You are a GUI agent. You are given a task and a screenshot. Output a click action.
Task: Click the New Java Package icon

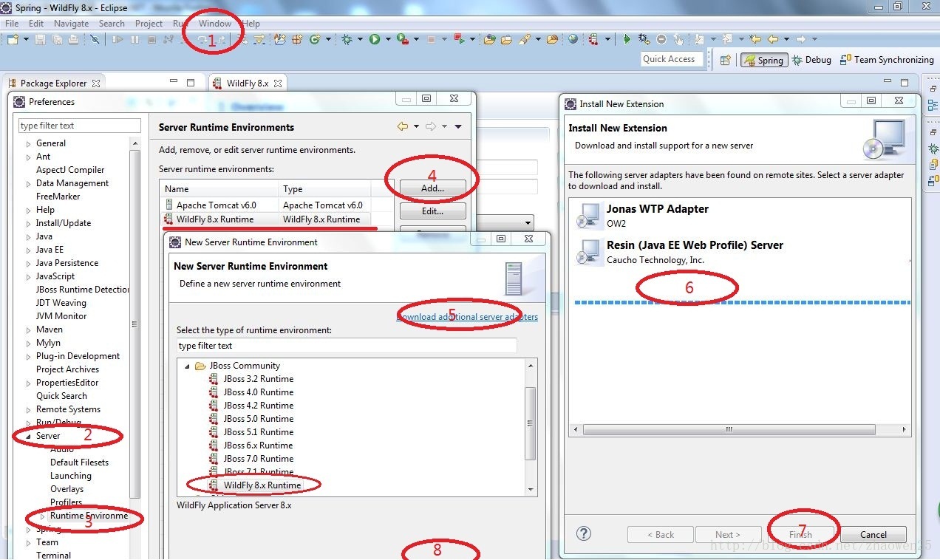296,39
